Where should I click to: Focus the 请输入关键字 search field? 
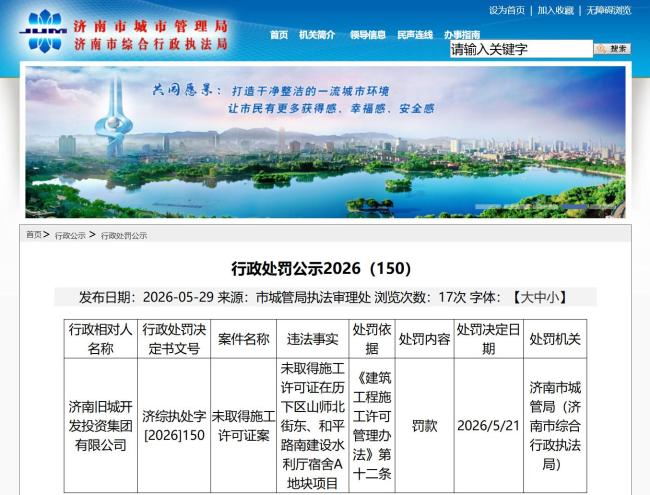[x=521, y=49]
